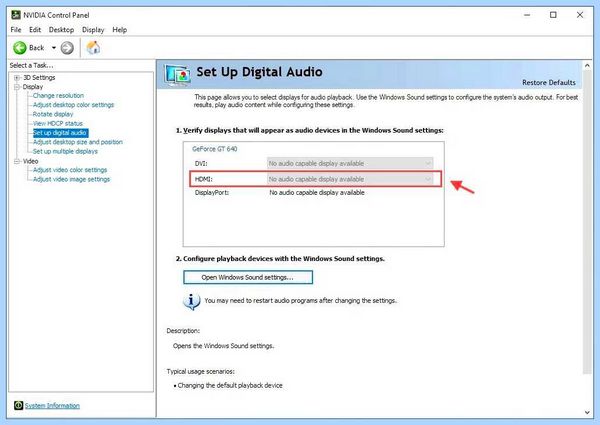
Task: Click the right pane vertical scrollbar
Action: [587, 222]
